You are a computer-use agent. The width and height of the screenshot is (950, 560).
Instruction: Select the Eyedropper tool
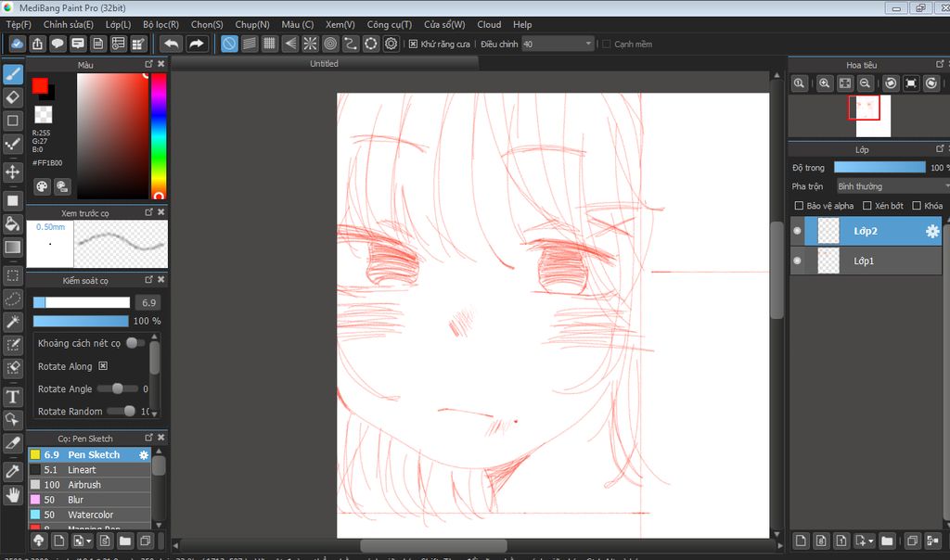coord(13,472)
